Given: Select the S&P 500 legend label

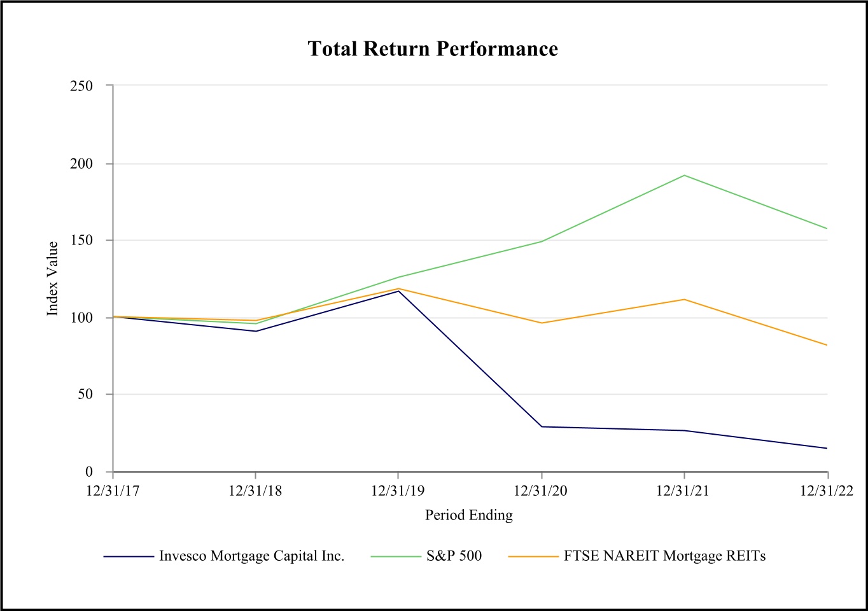Looking at the screenshot, I should (x=454, y=556).
